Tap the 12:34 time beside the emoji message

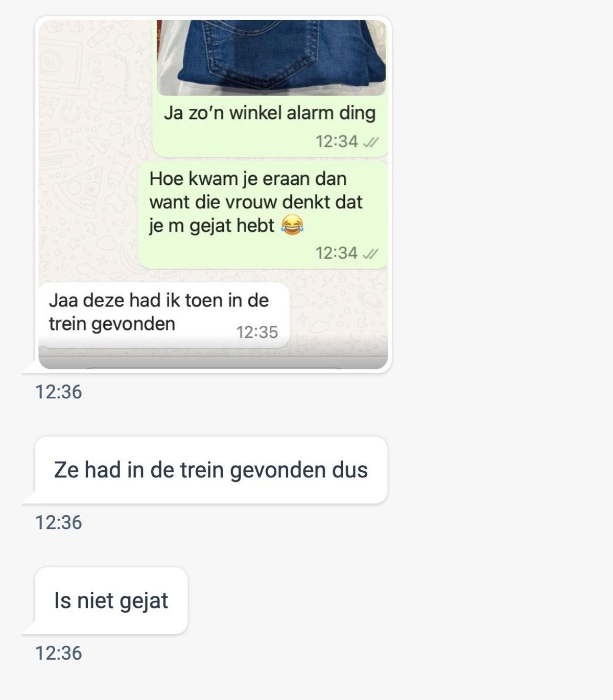337,253
